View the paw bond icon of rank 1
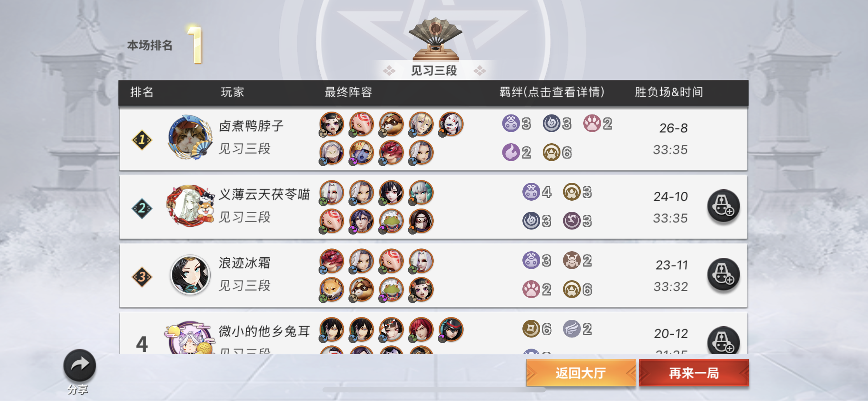 pyautogui.click(x=592, y=124)
